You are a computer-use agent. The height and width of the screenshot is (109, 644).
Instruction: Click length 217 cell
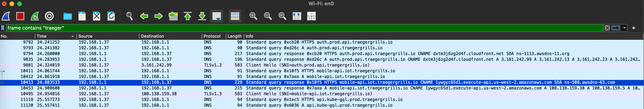click(x=238, y=54)
